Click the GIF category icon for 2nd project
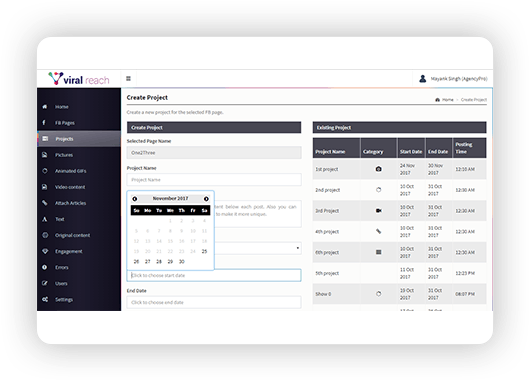Image resolution: width=531 pixels, height=381 pixels. pos(379,190)
